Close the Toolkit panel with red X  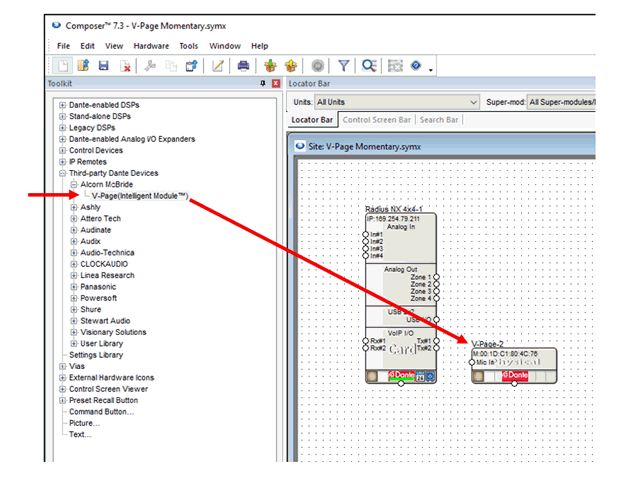point(276,83)
